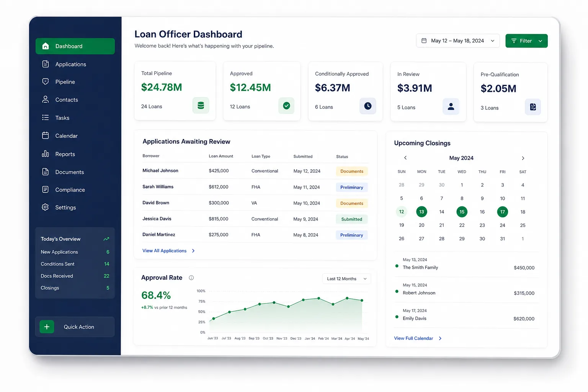This screenshot has height=392, width=588.
Task: Open the Dashboard menu item
Action: coord(75,46)
